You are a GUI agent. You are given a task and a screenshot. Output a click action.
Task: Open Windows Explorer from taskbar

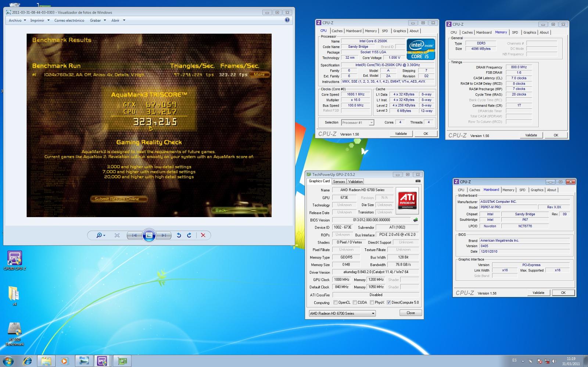[x=46, y=361]
